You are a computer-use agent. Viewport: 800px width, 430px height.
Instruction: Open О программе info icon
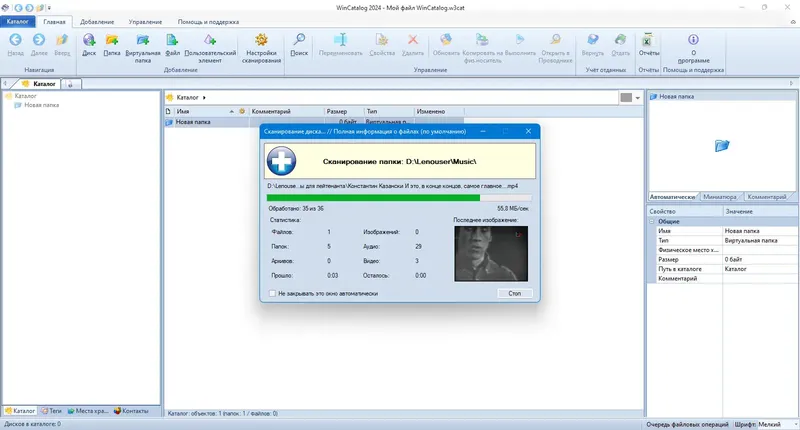point(693,40)
